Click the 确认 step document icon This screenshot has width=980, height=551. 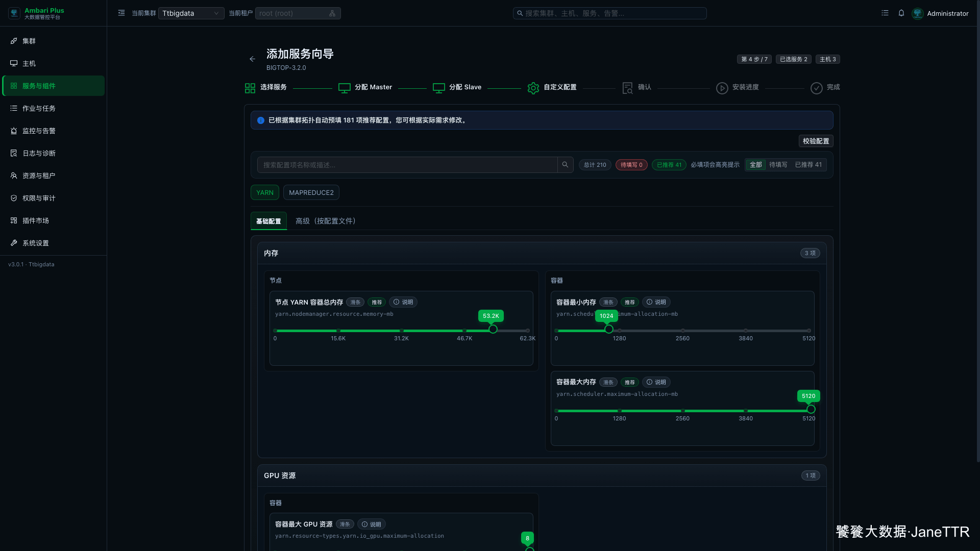tap(628, 88)
